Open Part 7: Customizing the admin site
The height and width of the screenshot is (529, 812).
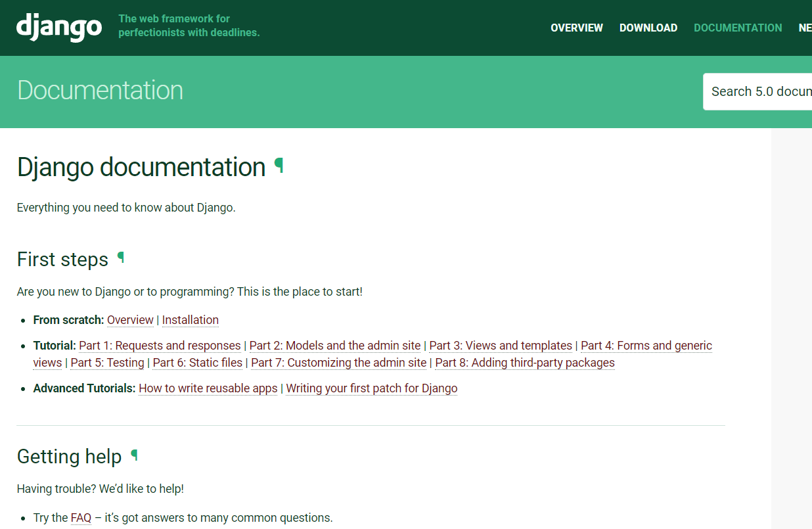coord(339,363)
